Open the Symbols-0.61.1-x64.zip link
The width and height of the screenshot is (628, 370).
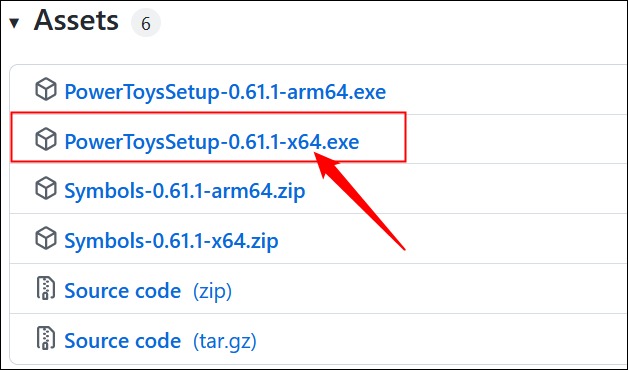pos(171,241)
